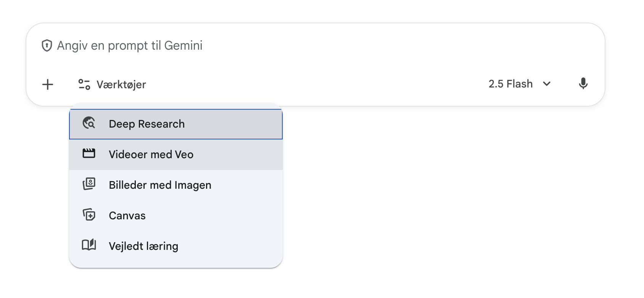
Task: Click the Imagen pictures icon
Action: [x=89, y=184]
